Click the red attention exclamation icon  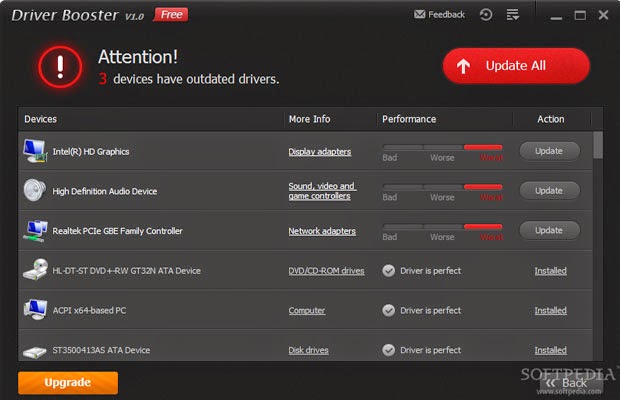[60, 67]
